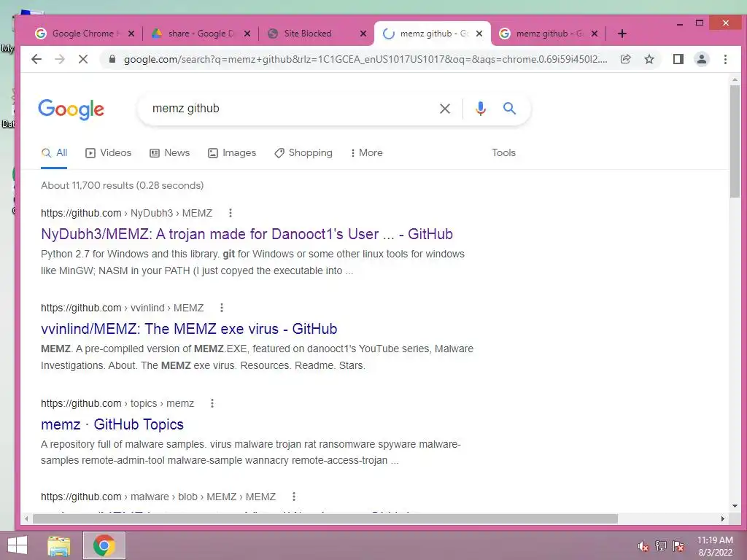Viewport: 747px width, 560px height.
Task: Open Chrome's three-dot menu
Action: coord(725,59)
